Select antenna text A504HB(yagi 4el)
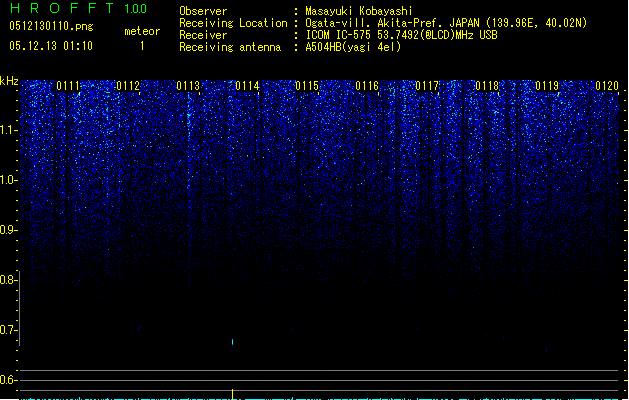This screenshot has width=629, height=400. click(x=353, y=47)
